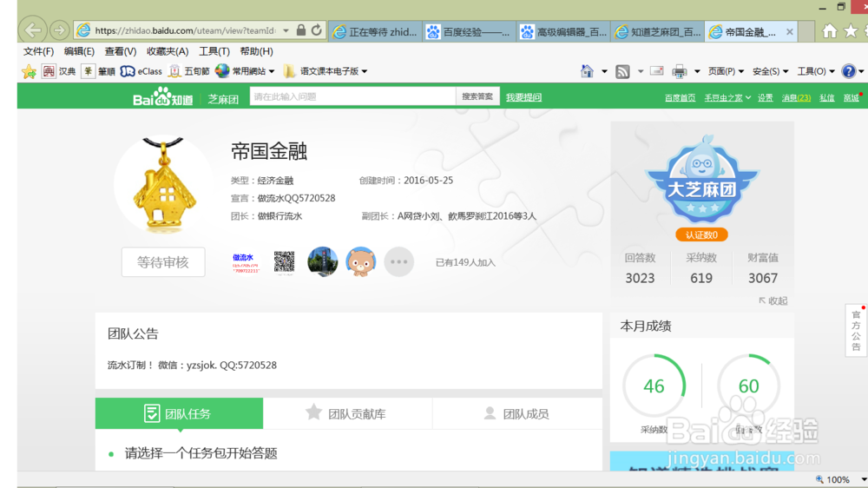Click the 等待审核 button
This screenshot has width=868, height=488.
(x=163, y=262)
